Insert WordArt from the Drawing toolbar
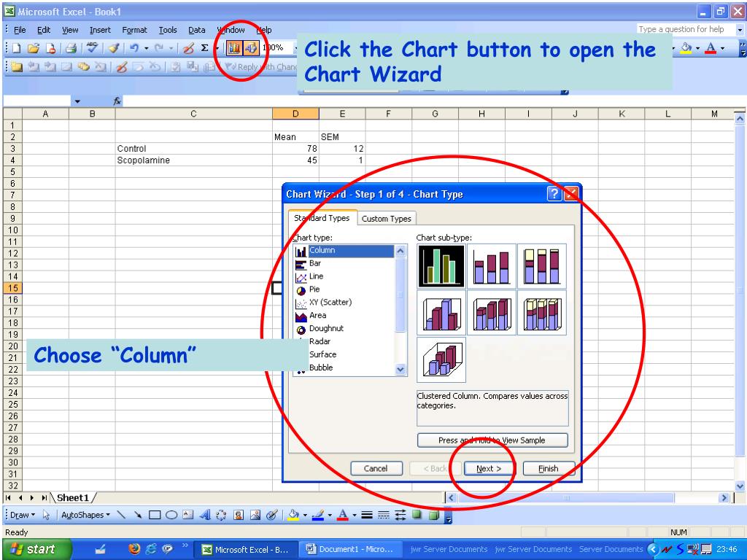Viewport: 747px width, 560px height. tap(205, 515)
